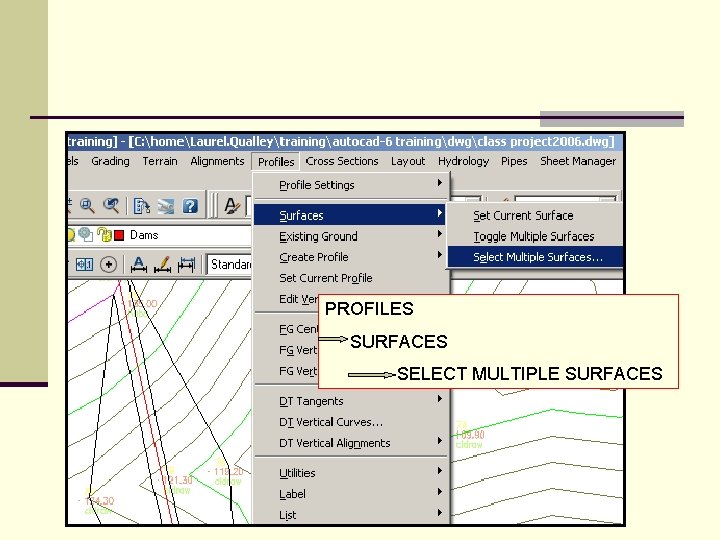Expand the Existing Ground submenu

click(350, 236)
